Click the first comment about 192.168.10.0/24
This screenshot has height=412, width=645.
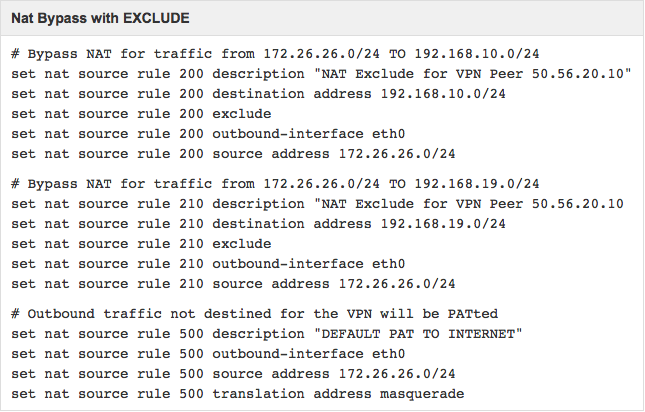pos(275,54)
